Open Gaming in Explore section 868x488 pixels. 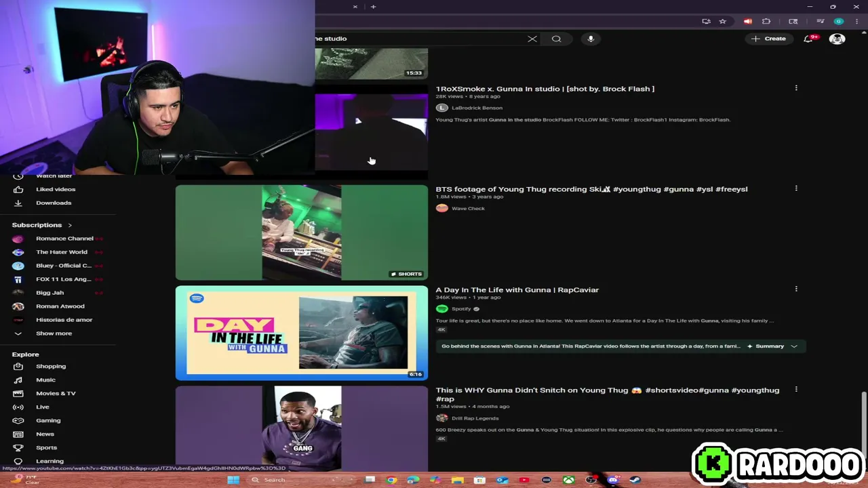click(48, 421)
